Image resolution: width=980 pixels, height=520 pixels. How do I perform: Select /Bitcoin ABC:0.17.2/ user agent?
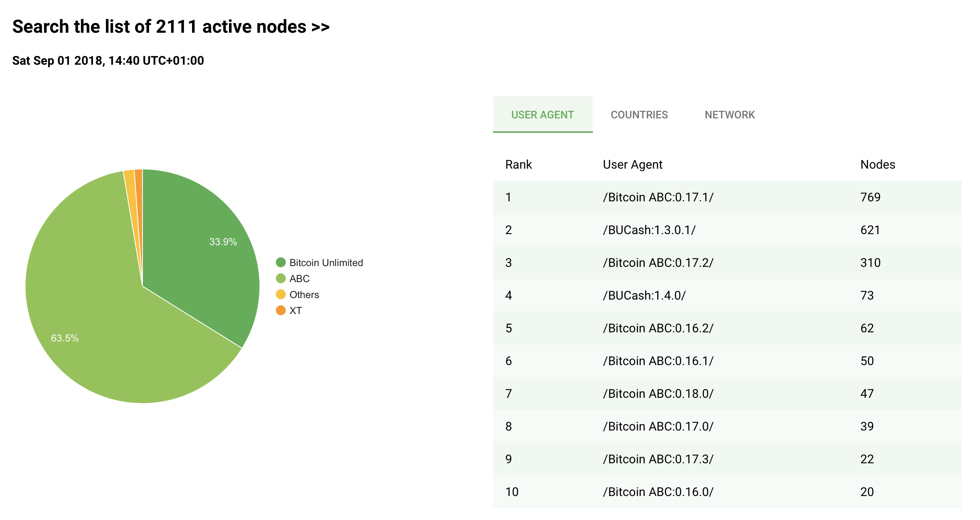[658, 263]
